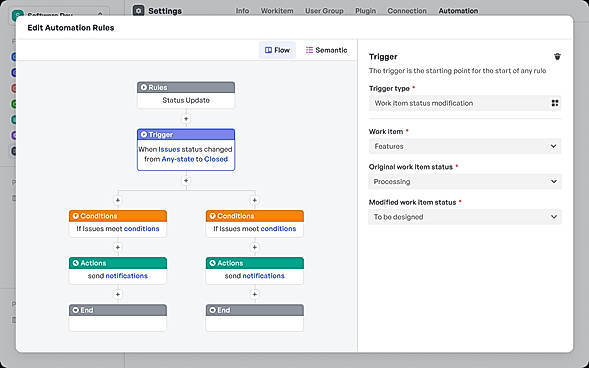This screenshot has height=368, width=589.
Task: Click conditions link in left branch
Action: tap(142, 229)
